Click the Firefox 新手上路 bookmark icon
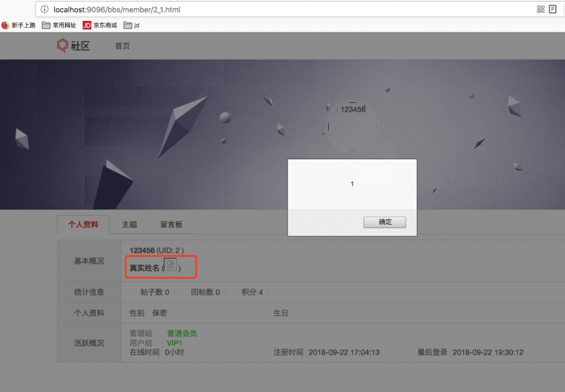Viewport: 565px width, 392px height. (x=5, y=25)
